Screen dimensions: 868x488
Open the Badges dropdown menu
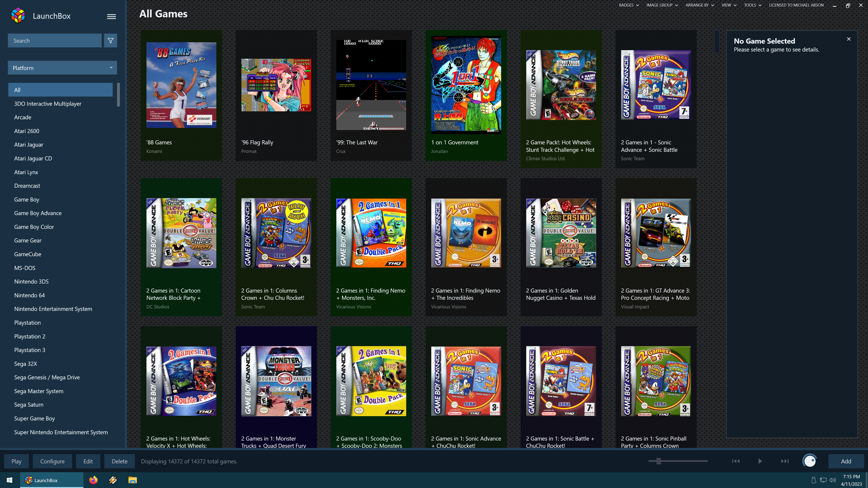tap(629, 5)
